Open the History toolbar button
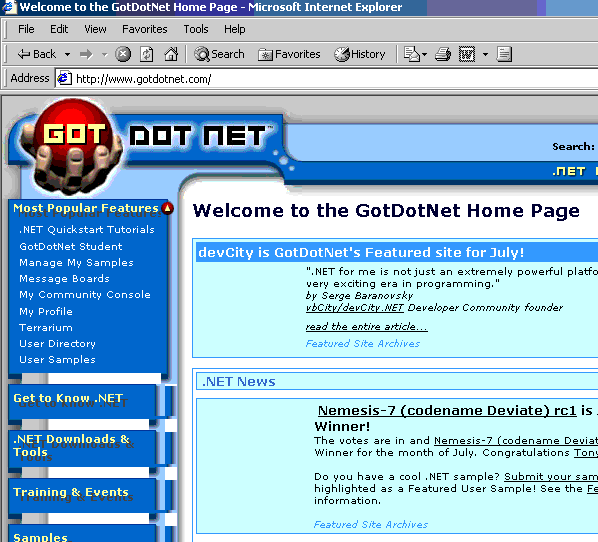 pyautogui.click(x=360, y=54)
